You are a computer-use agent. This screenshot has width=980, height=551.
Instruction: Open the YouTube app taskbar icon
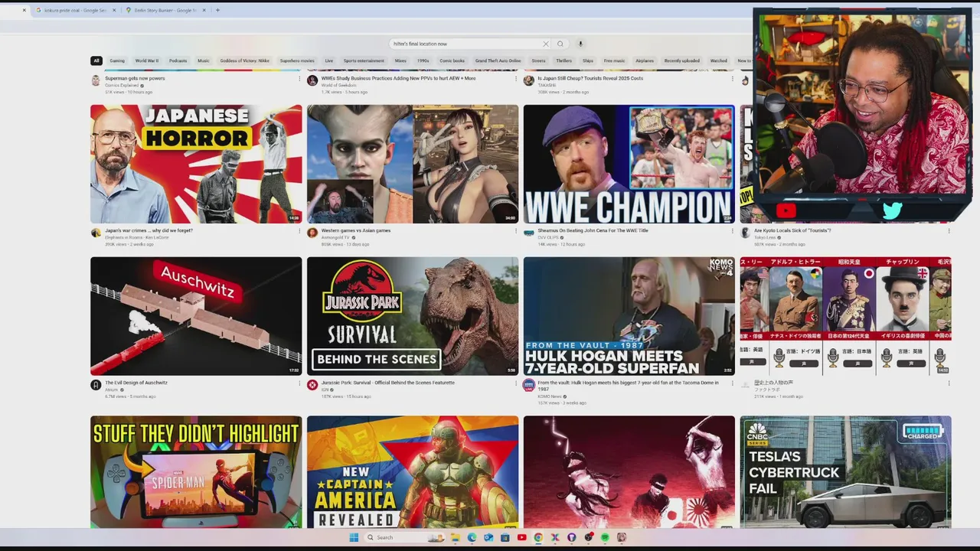click(522, 537)
